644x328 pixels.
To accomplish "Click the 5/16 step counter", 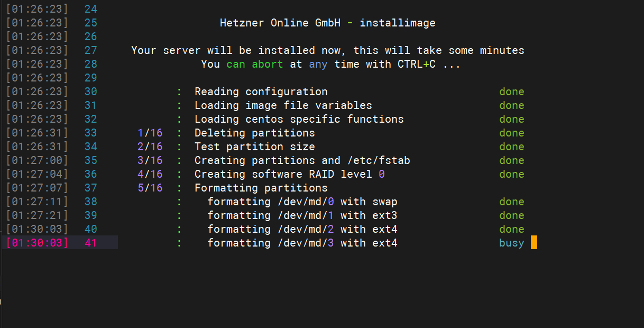I will [150, 188].
